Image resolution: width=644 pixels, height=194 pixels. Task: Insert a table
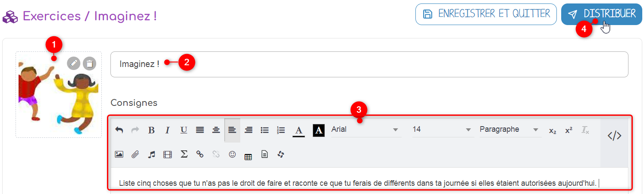[248, 157]
